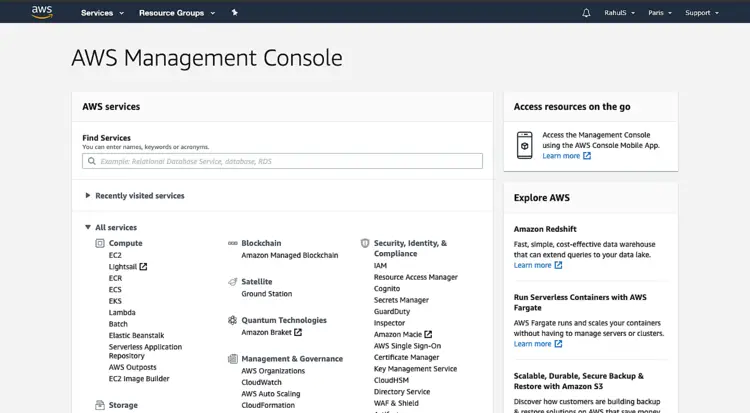
Task: Click Learn more under Amazon Redshift
Action: pos(532,265)
